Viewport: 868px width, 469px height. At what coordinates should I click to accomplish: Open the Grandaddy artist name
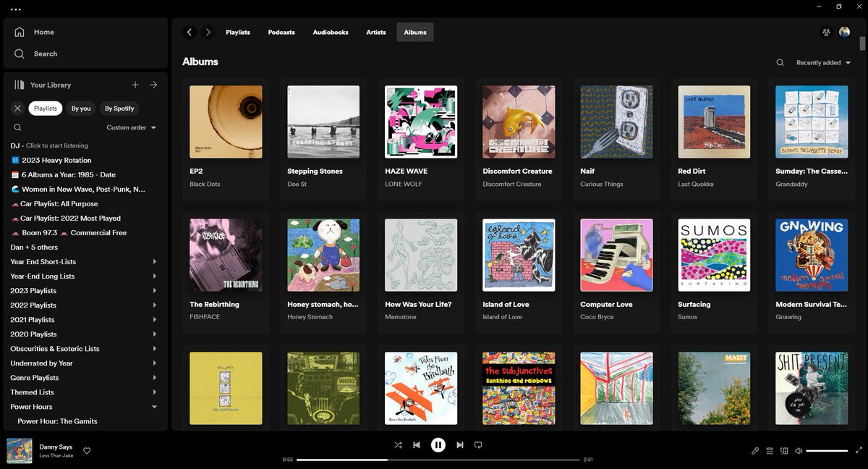pyautogui.click(x=791, y=184)
